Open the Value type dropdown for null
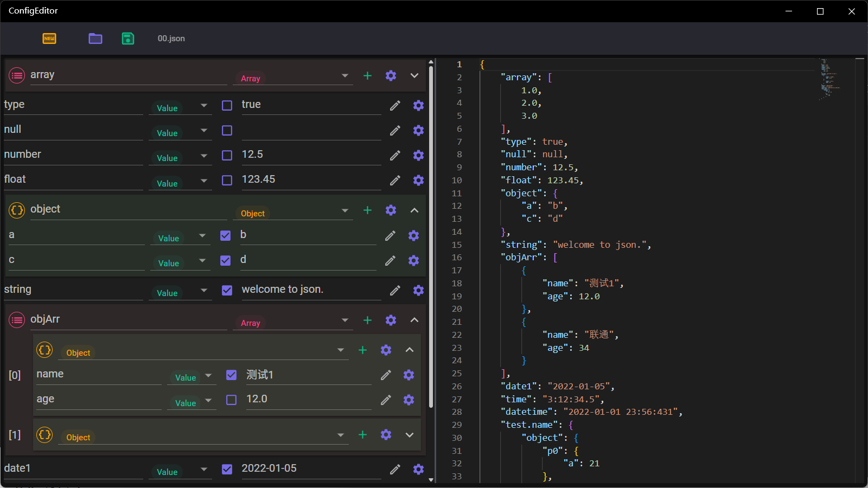Screen dimensions: 868x488 204,131
